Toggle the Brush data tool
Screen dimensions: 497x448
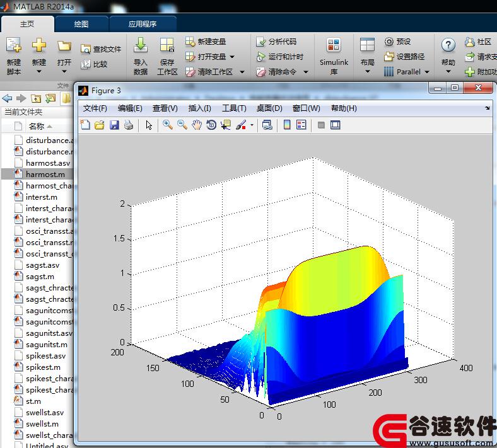tap(241, 125)
